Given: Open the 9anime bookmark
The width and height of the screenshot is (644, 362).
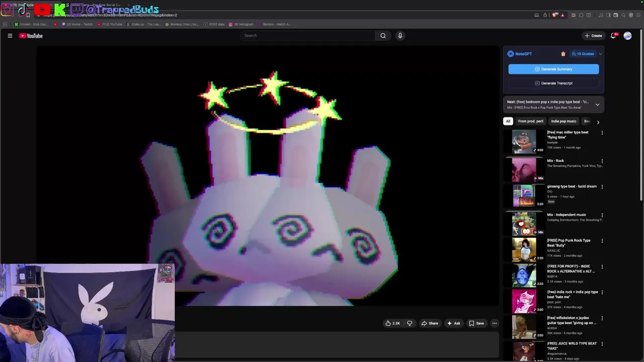Looking at the screenshot, I should pos(274,24).
